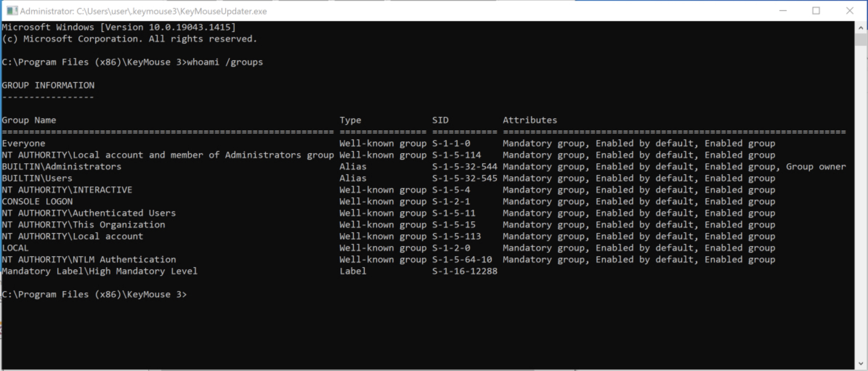Click the whoami /groups command text
This screenshot has width=868, height=371.
pyautogui.click(x=225, y=62)
